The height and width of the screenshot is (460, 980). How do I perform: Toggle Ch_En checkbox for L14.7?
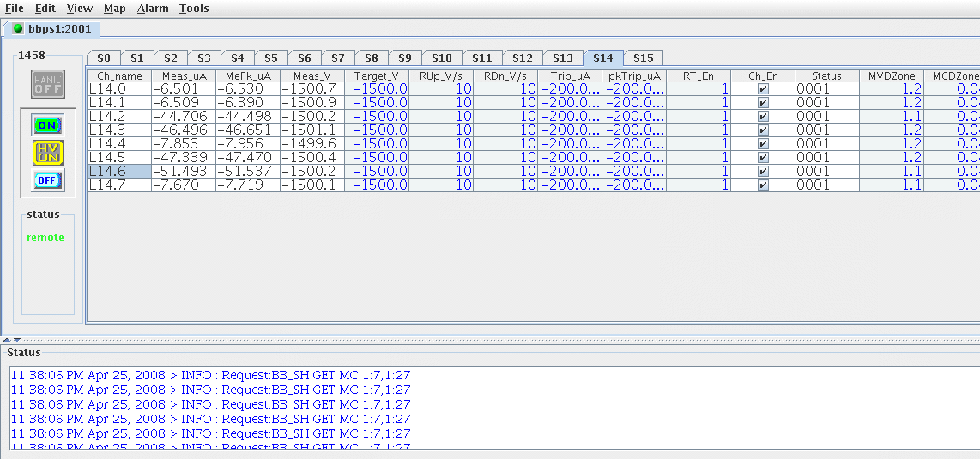pos(763,185)
